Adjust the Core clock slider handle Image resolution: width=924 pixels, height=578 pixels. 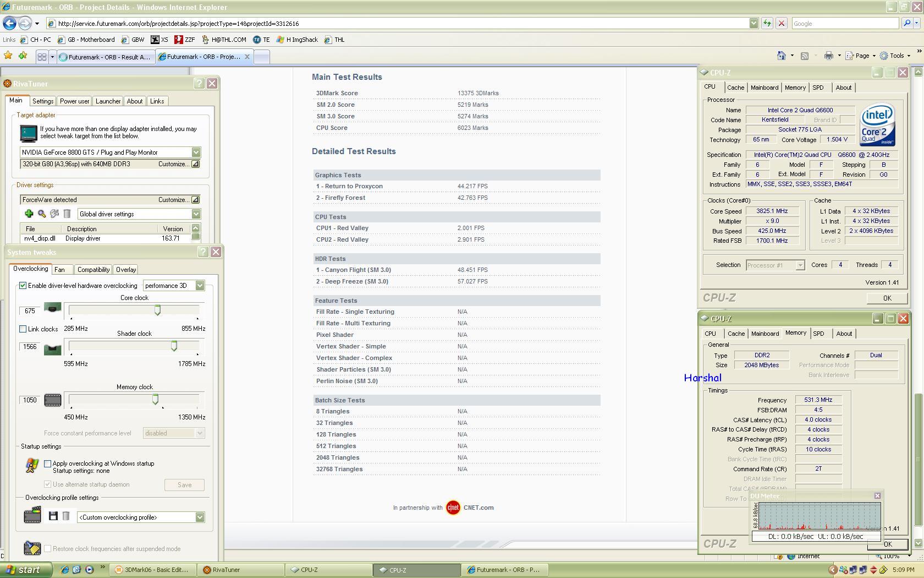[157, 310]
